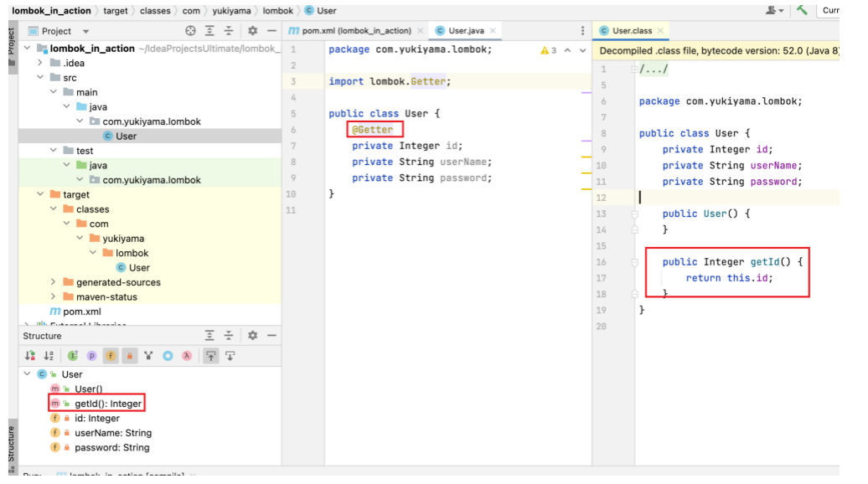The image size is (868, 484).
Task: Toggle Show Anonymous Classes in Structure toolbar
Action: pos(148,356)
